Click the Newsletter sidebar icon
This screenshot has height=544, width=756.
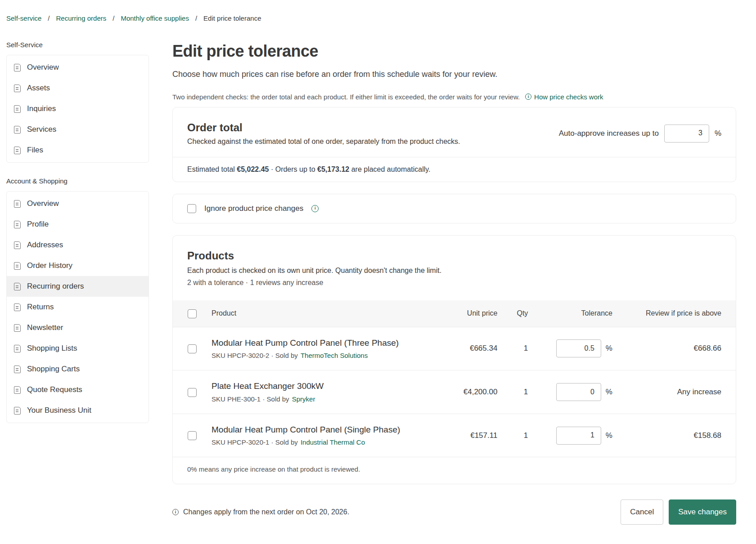coord(18,328)
